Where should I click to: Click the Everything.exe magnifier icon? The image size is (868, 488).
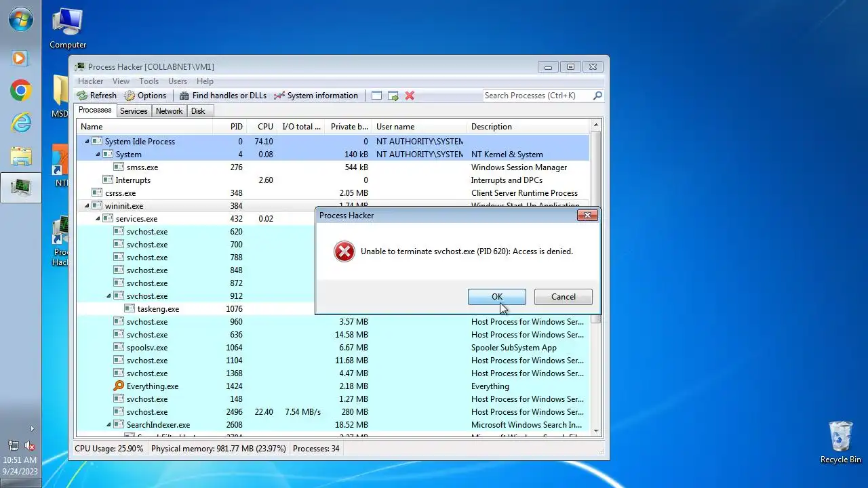pos(119,386)
